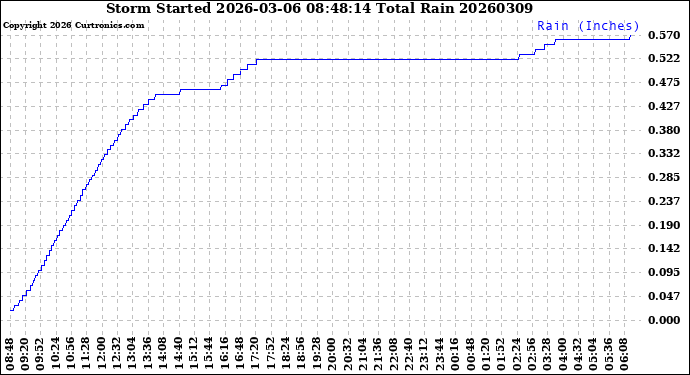Click the 11:28 time axis label
This screenshot has width=690, height=375.
coord(87,354)
